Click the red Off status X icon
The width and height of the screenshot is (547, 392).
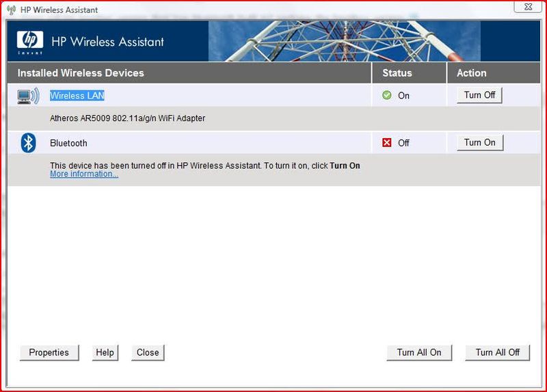tap(386, 142)
